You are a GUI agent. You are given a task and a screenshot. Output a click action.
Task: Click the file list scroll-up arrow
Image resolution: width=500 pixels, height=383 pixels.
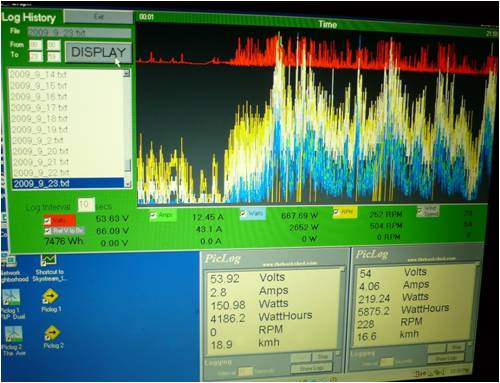(126, 73)
